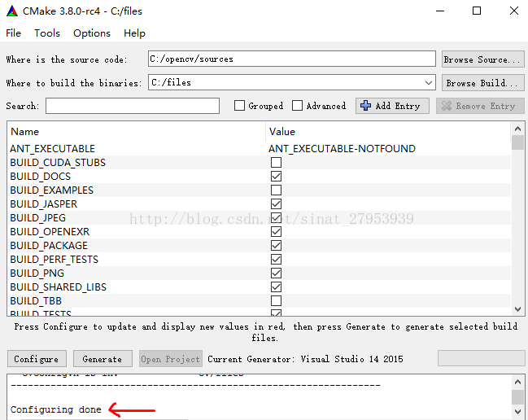The width and height of the screenshot is (528, 420).
Task: Uncheck the BUILD_JASPER checkbox
Action: [x=276, y=203]
